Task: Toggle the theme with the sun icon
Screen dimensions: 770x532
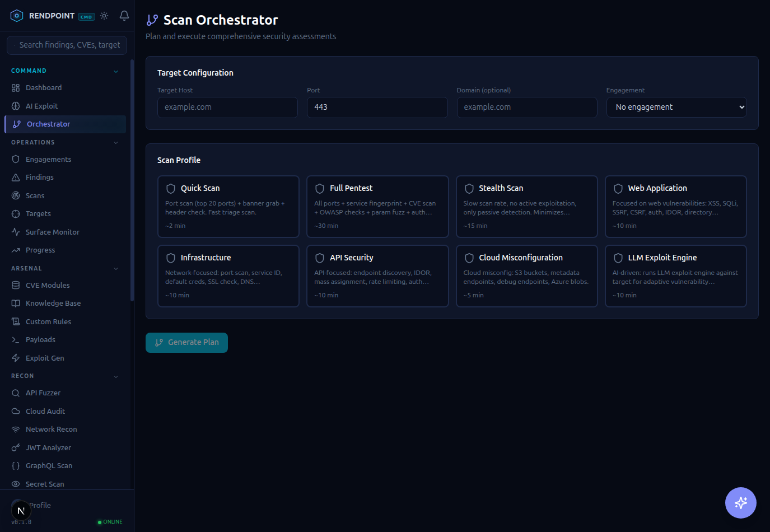Action: pos(104,16)
